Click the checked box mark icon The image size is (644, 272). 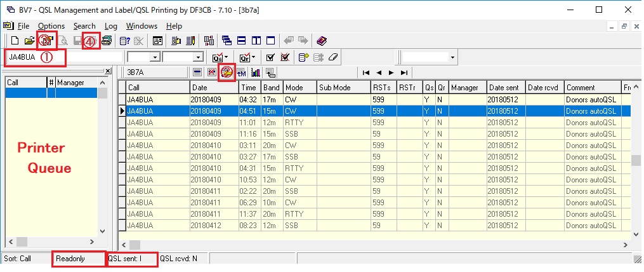(x=270, y=58)
